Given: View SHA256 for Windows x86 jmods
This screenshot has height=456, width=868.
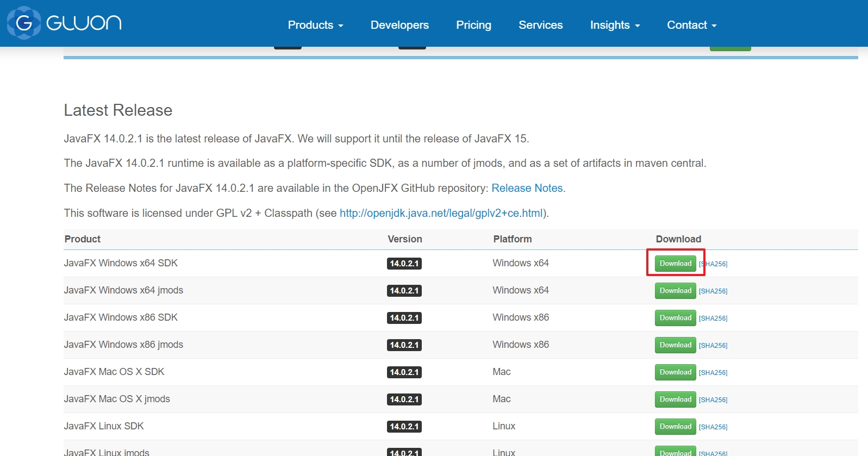Looking at the screenshot, I should coord(713,346).
